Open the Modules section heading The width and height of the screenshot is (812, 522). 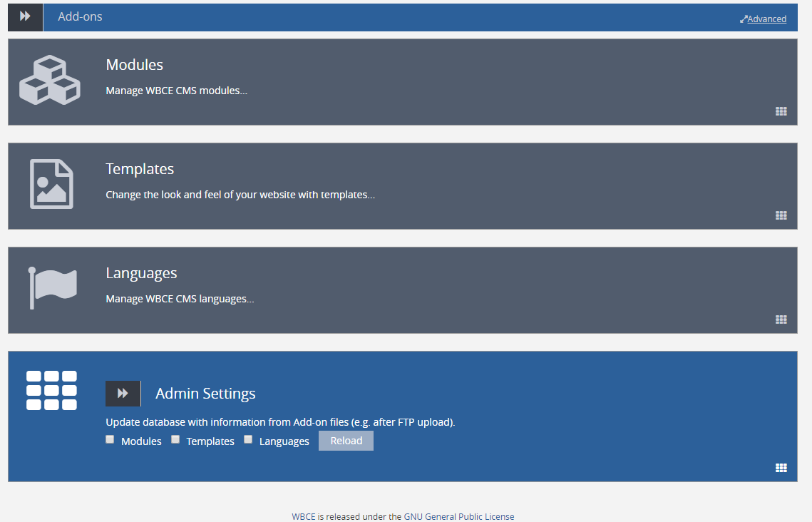134,65
